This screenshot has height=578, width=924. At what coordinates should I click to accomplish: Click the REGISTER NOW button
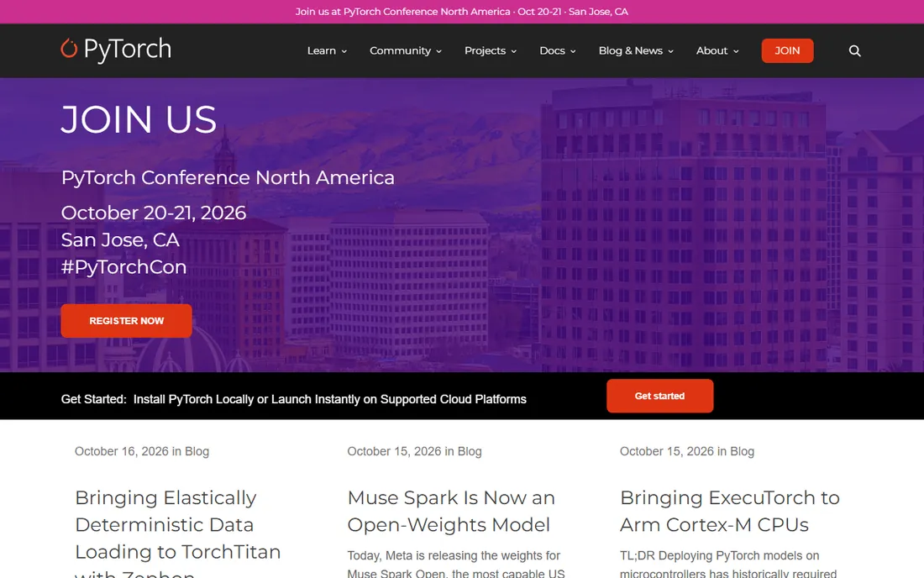[126, 321]
